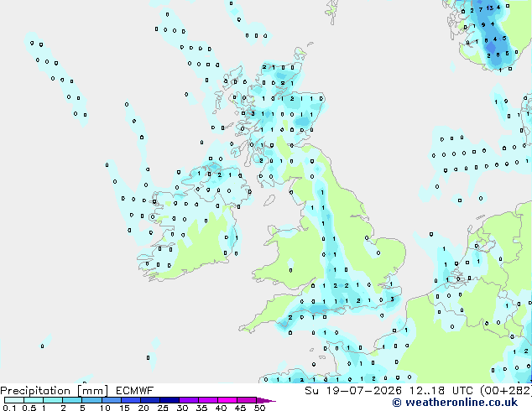Click the legend swatch between 35 and 40
The image size is (532, 411).
[208, 400]
